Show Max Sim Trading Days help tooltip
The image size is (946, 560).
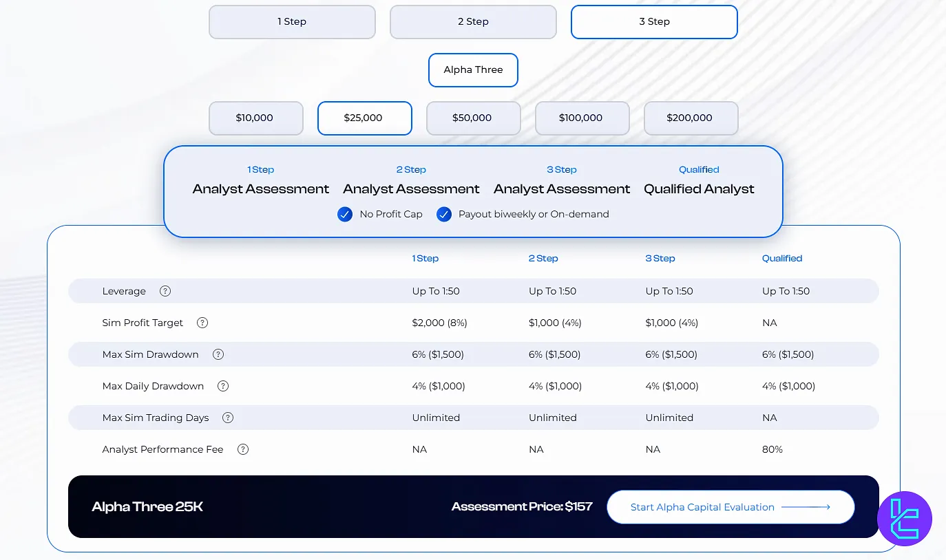(228, 418)
